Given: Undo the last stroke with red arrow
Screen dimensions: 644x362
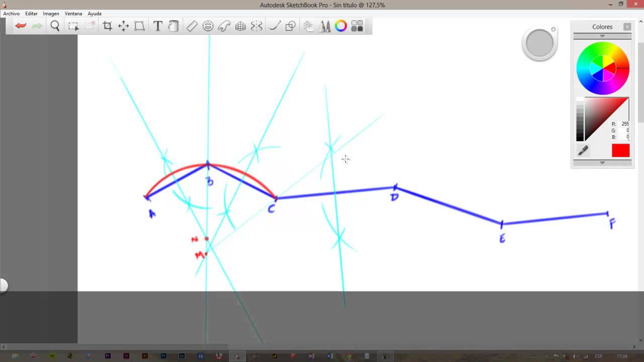Looking at the screenshot, I should (x=21, y=26).
